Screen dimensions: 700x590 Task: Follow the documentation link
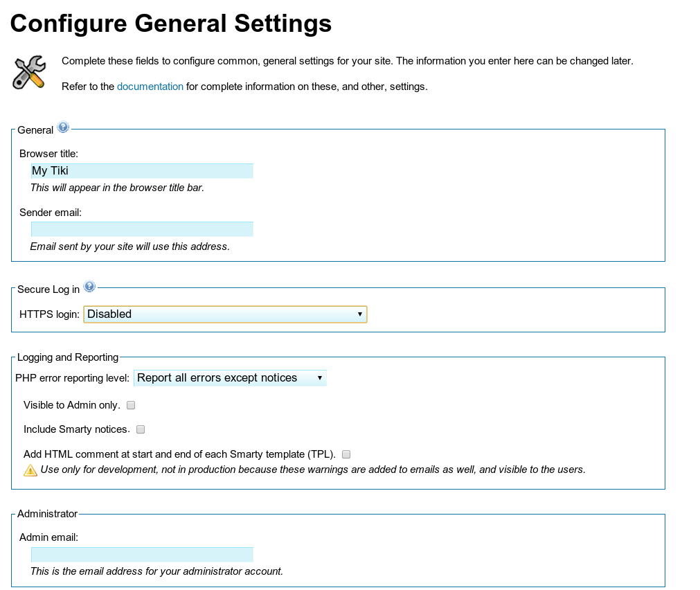coord(150,87)
